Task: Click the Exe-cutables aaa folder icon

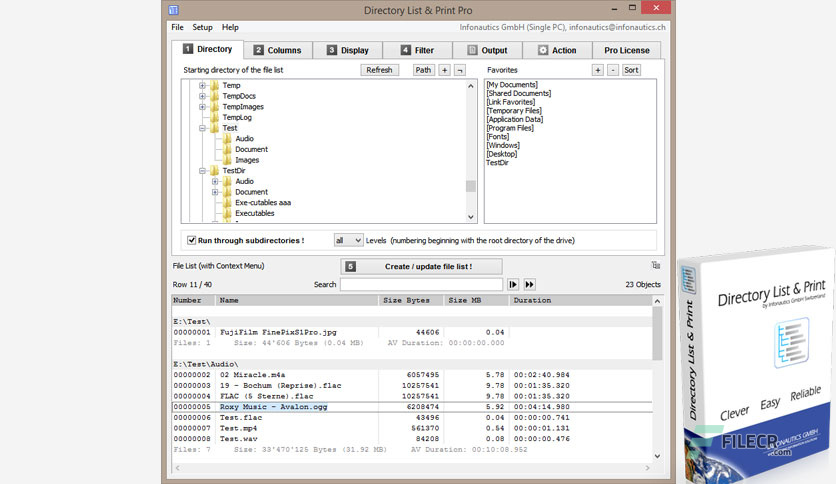Action: pyautogui.click(x=227, y=203)
